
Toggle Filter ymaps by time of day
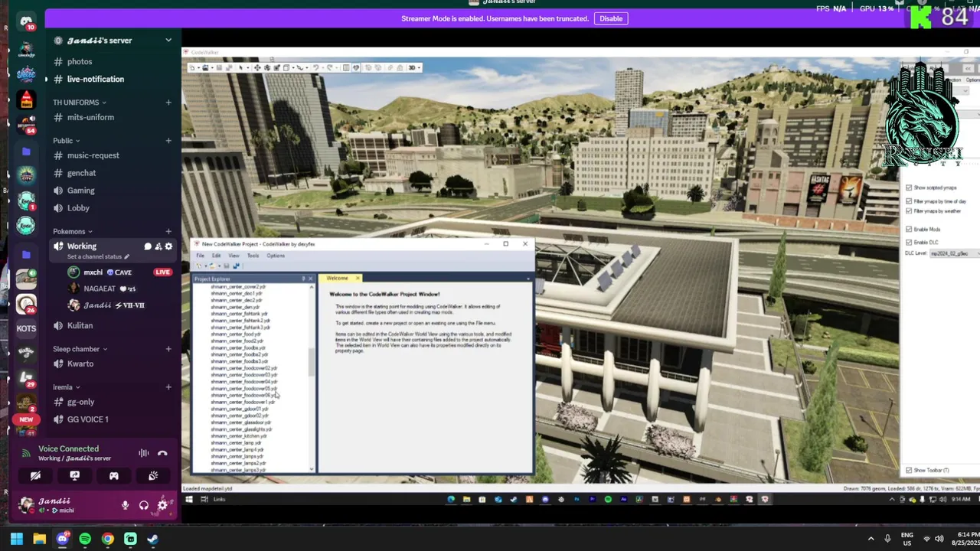tap(909, 201)
